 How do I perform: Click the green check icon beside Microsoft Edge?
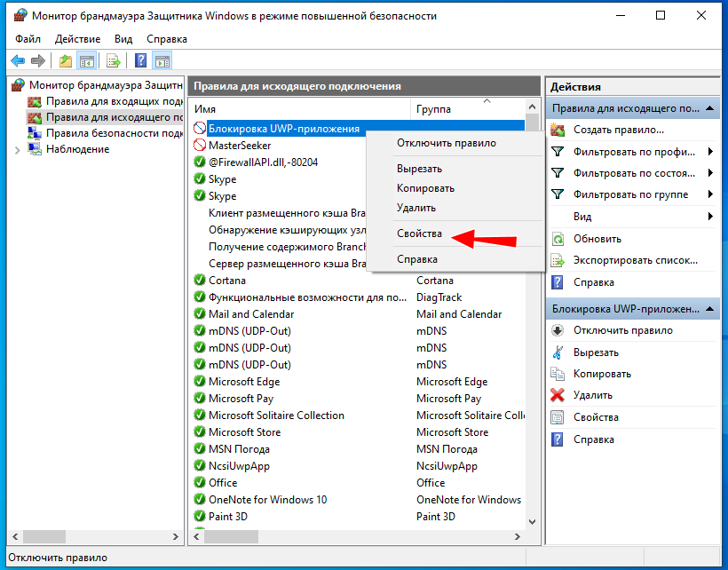point(200,382)
